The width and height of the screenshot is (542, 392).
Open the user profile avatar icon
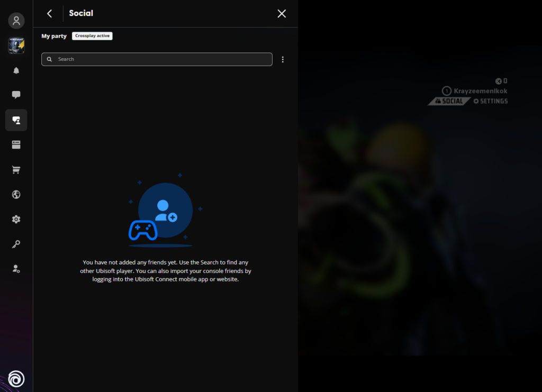pyautogui.click(x=16, y=21)
